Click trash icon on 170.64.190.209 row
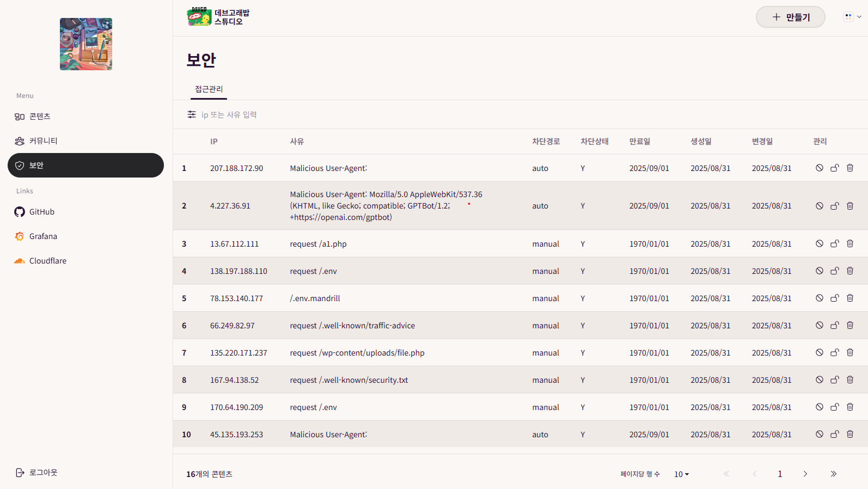868x489 pixels. pyautogui.click(x=849, y=407)
